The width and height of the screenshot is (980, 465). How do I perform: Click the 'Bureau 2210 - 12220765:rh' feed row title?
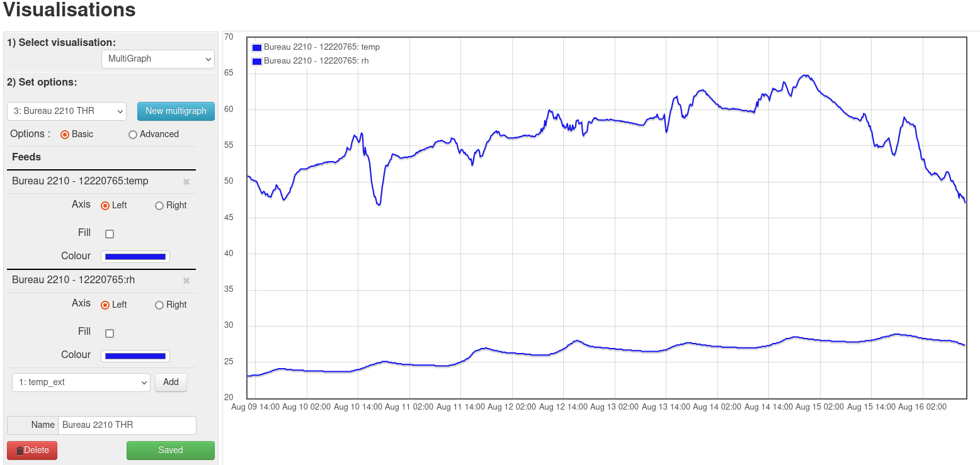click(x=73, y=280)
